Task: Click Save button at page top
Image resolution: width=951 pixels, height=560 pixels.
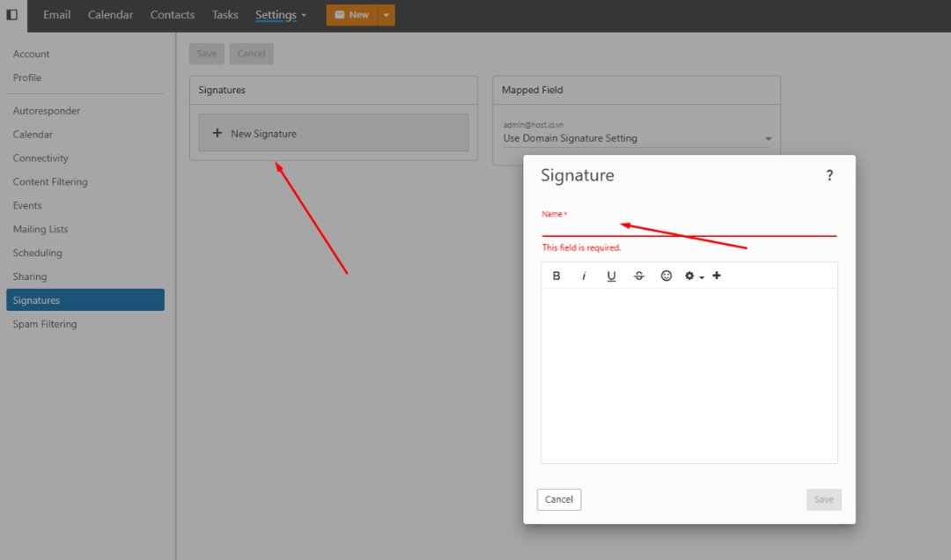Action: point(207,54)
